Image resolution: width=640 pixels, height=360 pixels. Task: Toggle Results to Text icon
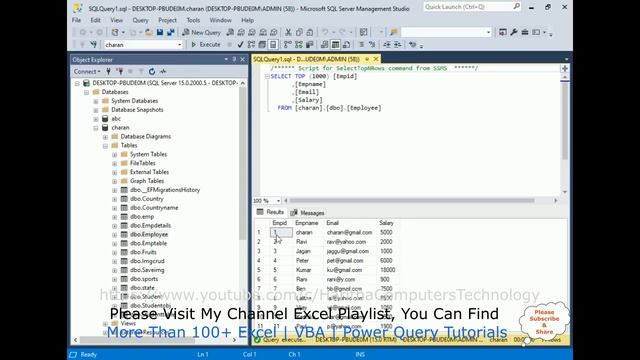(324, 44)
